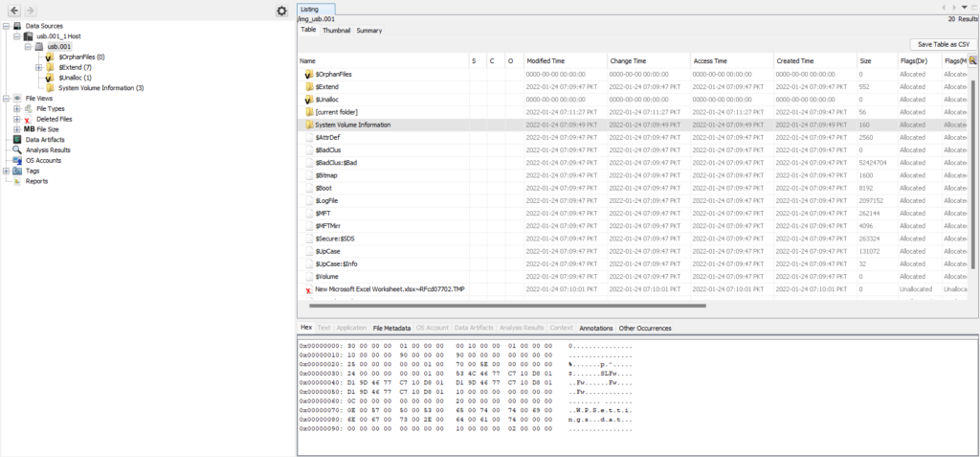The width and height of the screenshot is (980, 457).
Task: Expand the File Size node
Action: click(17, 129)
